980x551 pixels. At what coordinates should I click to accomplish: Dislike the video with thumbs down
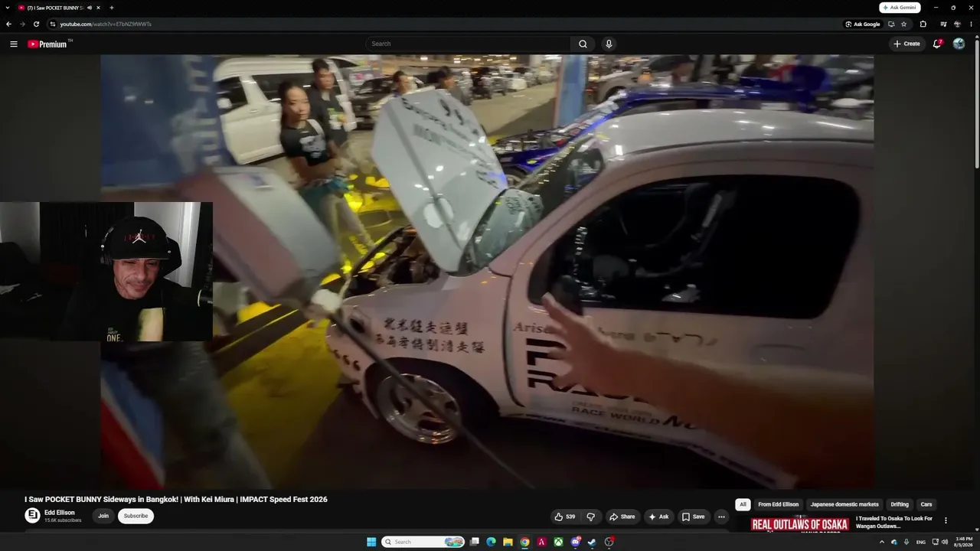pos(590,517)
